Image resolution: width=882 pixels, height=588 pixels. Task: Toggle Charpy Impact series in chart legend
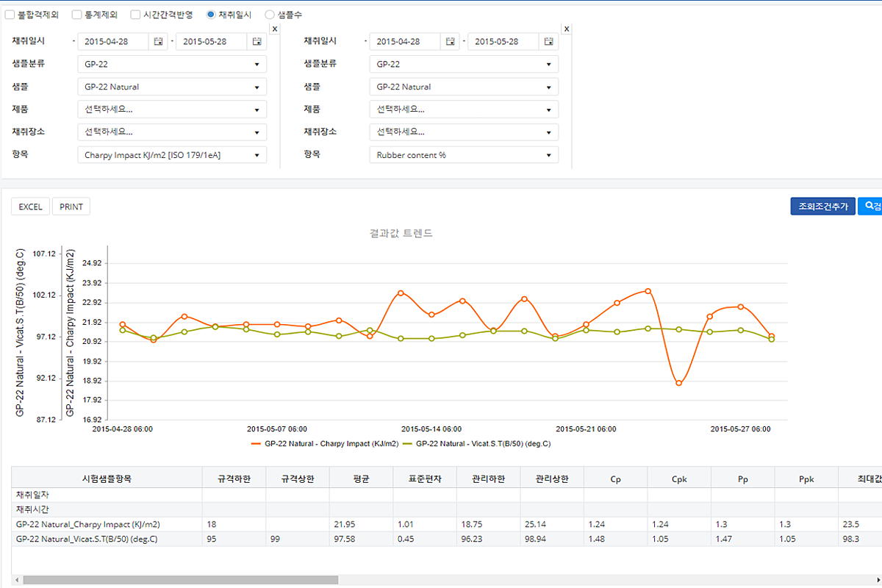click(325, 444)
